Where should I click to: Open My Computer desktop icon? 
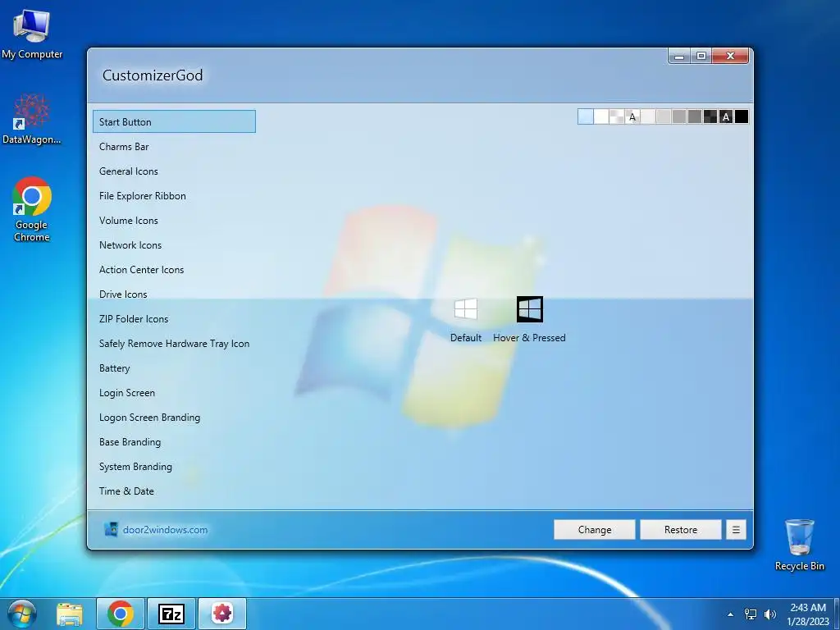pyautogui.click(x=32, y=34)
